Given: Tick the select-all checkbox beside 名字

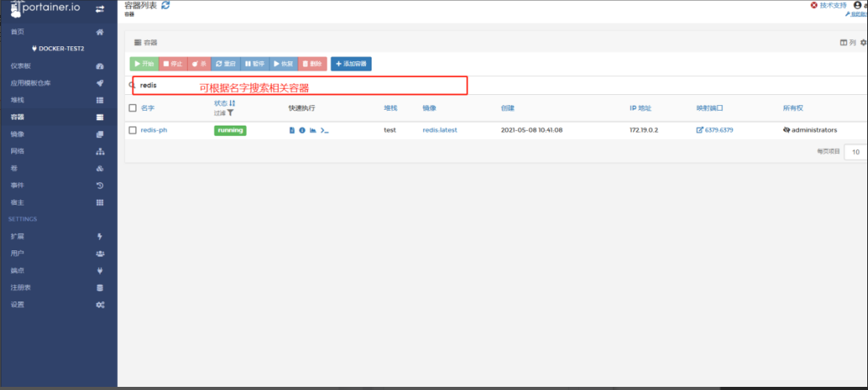Looking at the screenshot, I should [132, 108].
